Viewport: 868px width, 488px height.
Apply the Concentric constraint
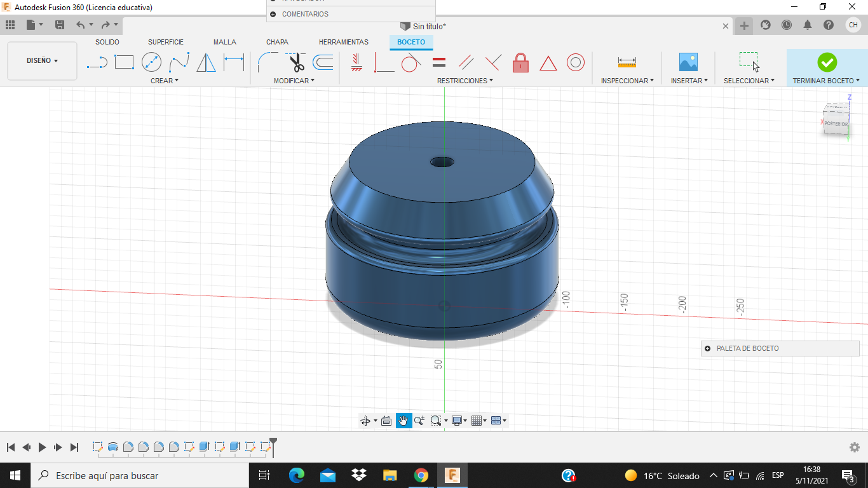[576, 62]
